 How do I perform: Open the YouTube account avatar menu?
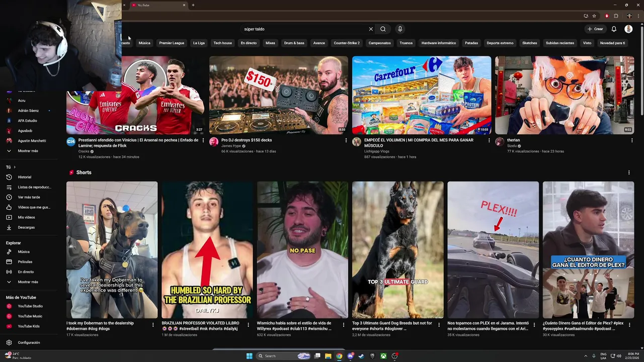628,29
